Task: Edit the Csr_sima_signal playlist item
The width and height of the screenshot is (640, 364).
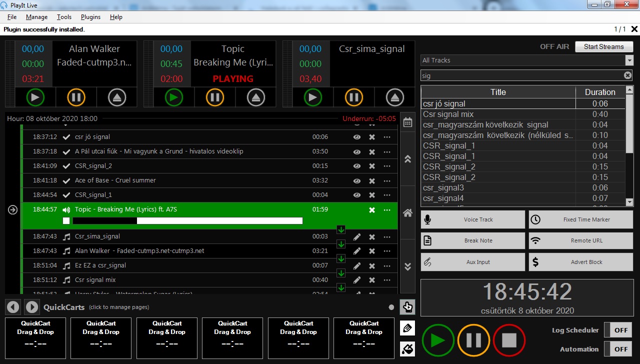Action: click(357, 236)
